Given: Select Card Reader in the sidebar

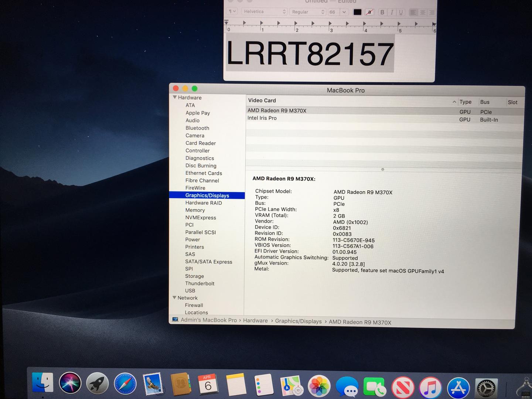Looking at the screenshot, I should click(x=201, y=143).
